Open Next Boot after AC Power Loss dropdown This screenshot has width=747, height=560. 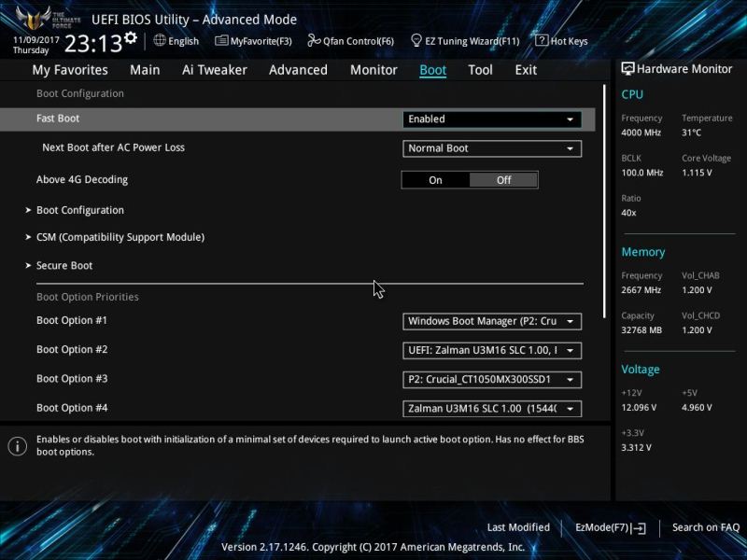492,148
